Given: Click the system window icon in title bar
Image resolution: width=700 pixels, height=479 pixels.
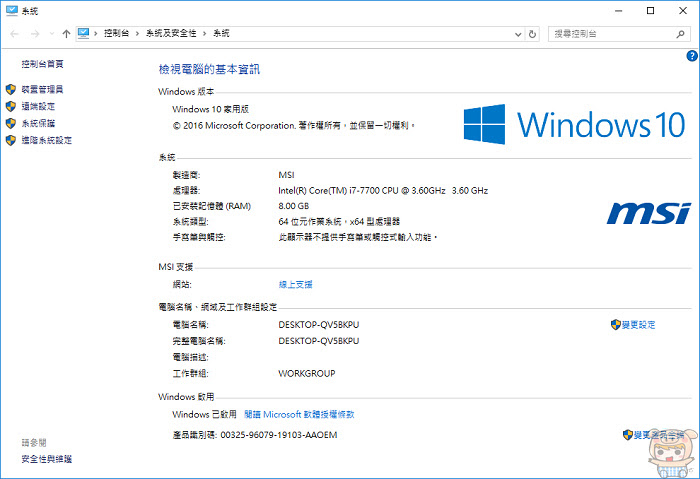Looking at the screenshot, I should [x=12, y=11].
